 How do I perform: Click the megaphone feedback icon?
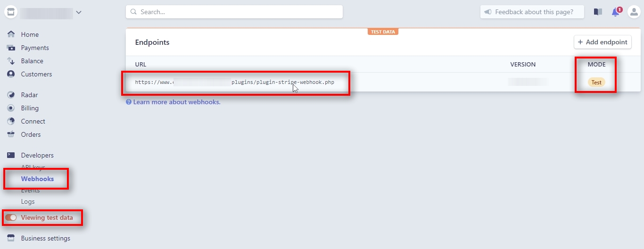[488, 12]
